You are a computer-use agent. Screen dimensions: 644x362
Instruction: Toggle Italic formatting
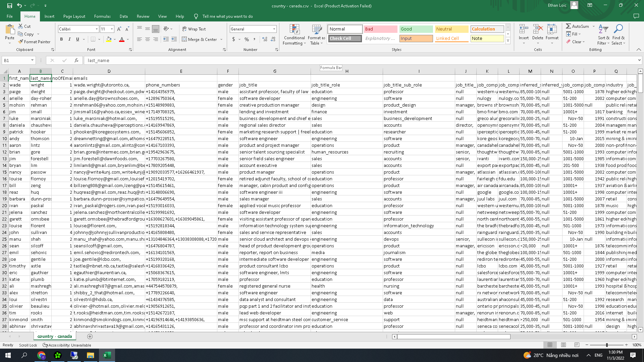[69, 39]
